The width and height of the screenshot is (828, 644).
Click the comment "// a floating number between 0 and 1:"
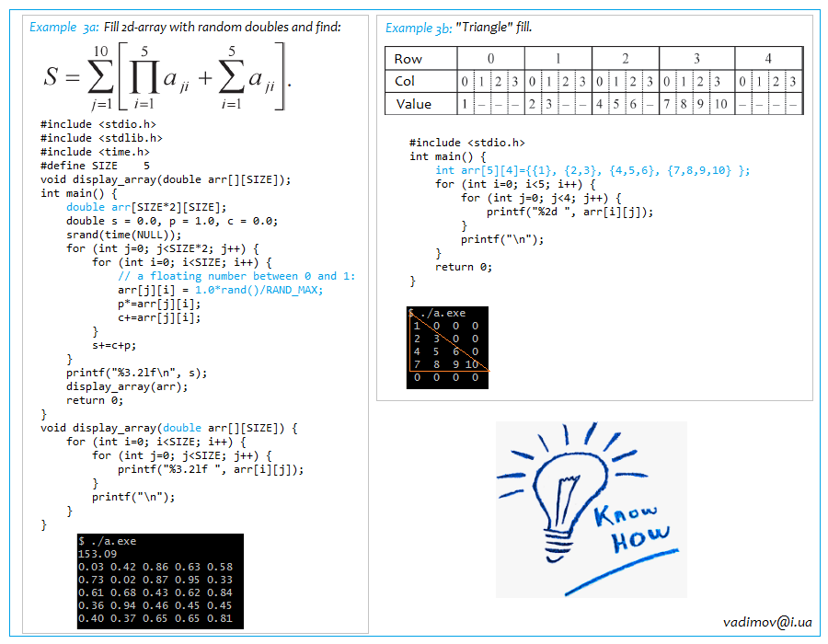(236, 276)
